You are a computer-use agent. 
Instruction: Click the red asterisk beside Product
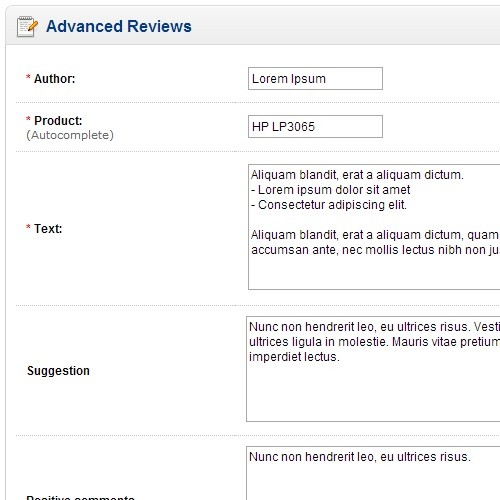(x=28, y=119)
